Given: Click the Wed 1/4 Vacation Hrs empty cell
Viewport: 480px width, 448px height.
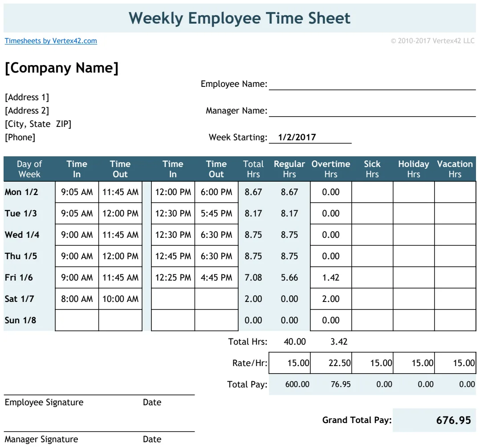Looking at the screenshot, I should pyautogui.click(x=455, y=235).
